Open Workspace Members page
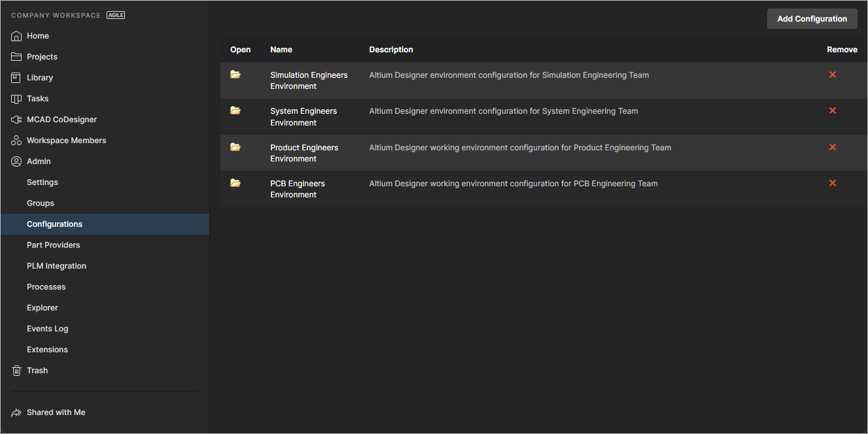Image resolution: width=868 pixels, height=434 pixels. 66,141
